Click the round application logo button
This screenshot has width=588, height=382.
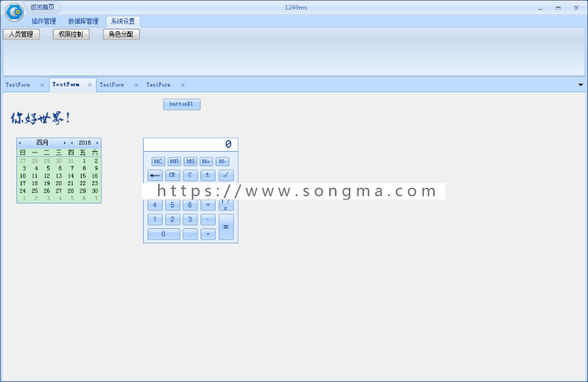[14, 12]
